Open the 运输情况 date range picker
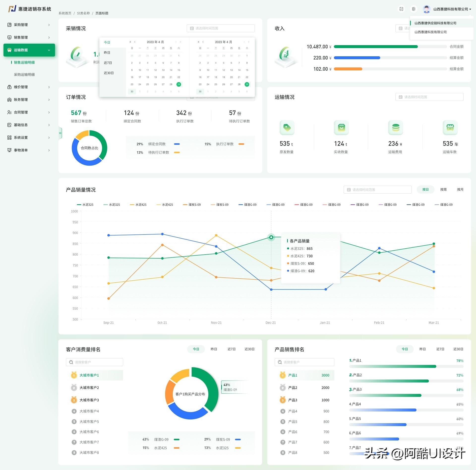 click(x=429, y=97)
